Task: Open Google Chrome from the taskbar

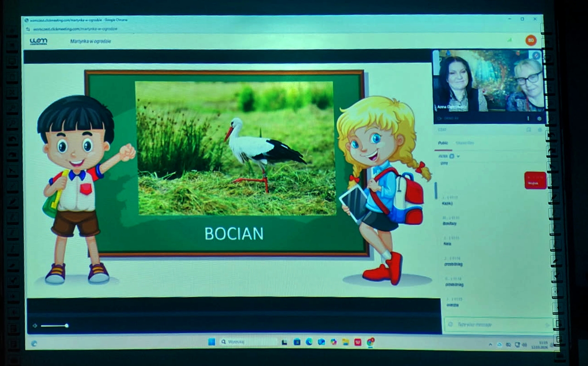Action: pos(370,342)
